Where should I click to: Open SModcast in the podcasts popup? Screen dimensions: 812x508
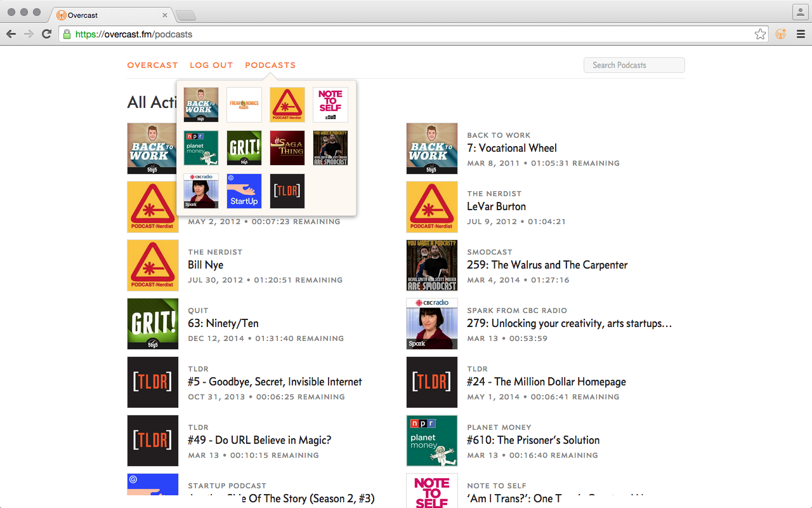(331, 148)
